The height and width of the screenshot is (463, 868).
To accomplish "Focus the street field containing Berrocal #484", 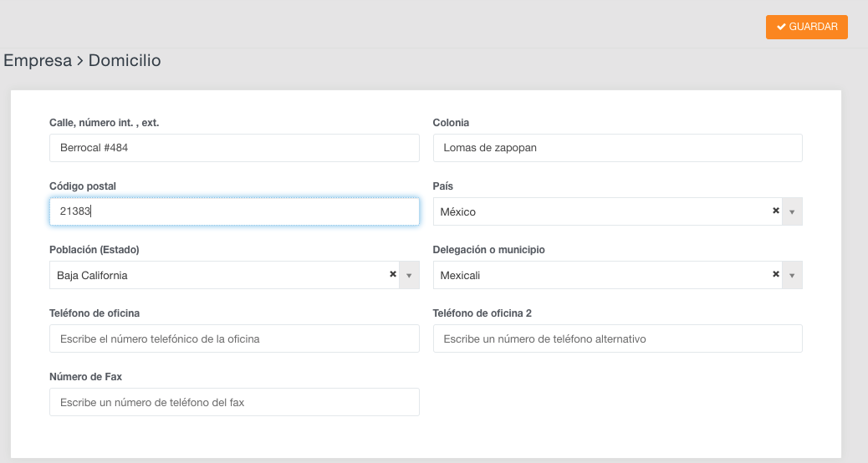I will tap(234, 148).
